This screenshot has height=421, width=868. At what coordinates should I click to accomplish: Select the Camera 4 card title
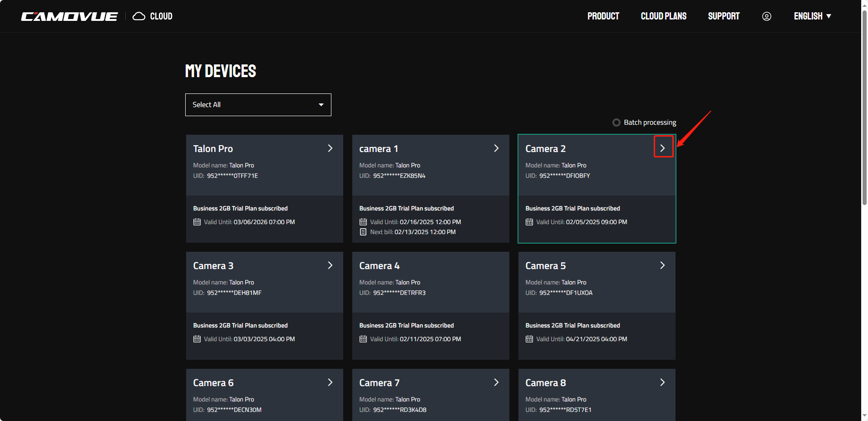click(x=380, y=266)
